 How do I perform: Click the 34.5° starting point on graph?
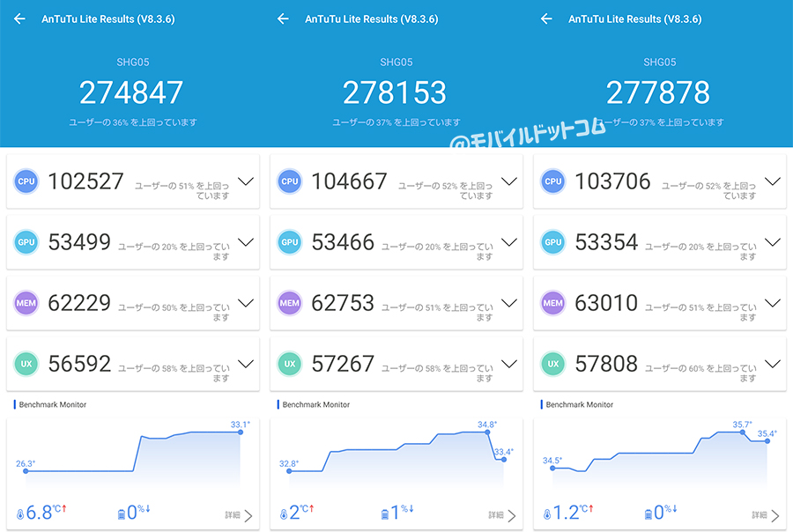pyautogui.click(x=552, y=469)
